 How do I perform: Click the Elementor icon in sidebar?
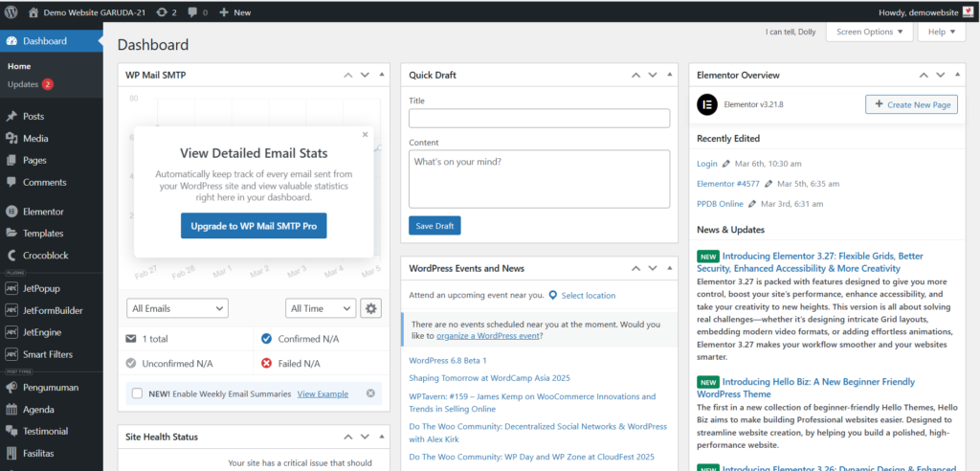(11, 212)
